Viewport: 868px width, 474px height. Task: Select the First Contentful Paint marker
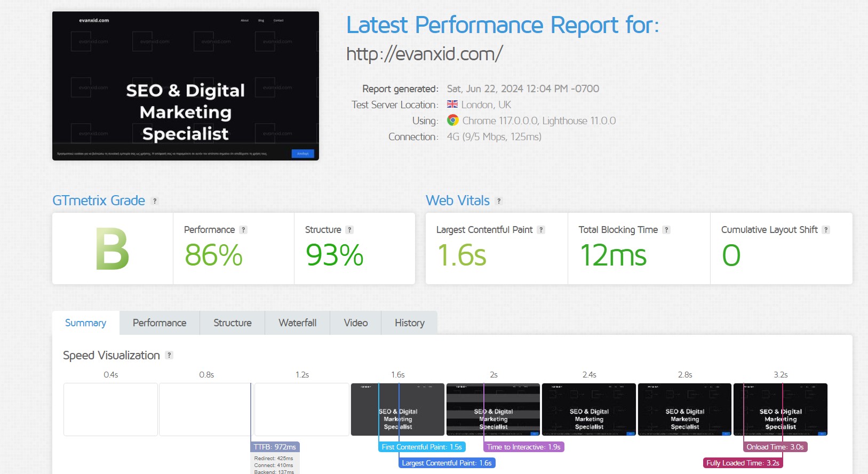[421, 447]
